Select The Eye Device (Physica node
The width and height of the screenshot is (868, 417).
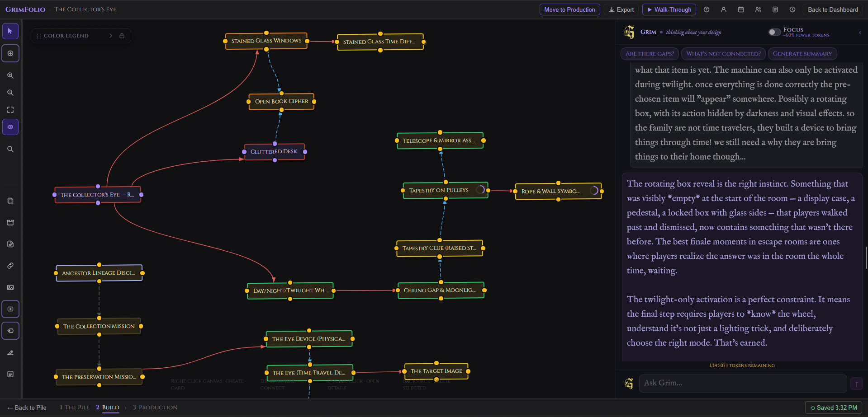309,339
